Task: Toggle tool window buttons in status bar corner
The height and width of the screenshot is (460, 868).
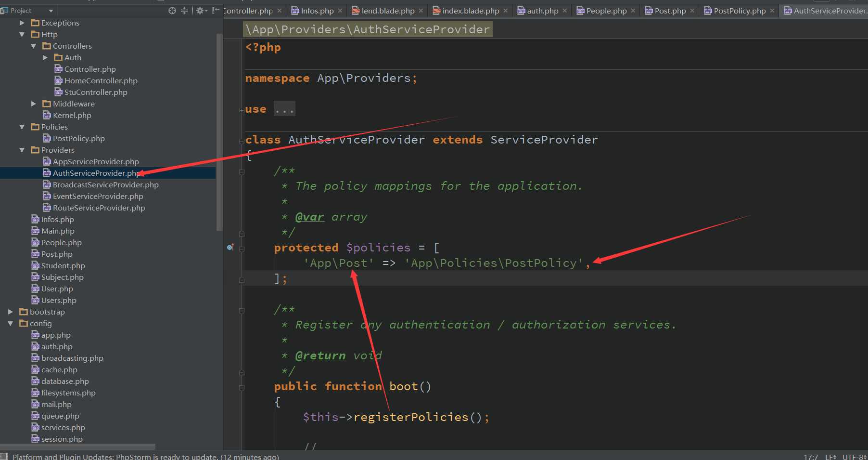Action: [x=4, y=456]
